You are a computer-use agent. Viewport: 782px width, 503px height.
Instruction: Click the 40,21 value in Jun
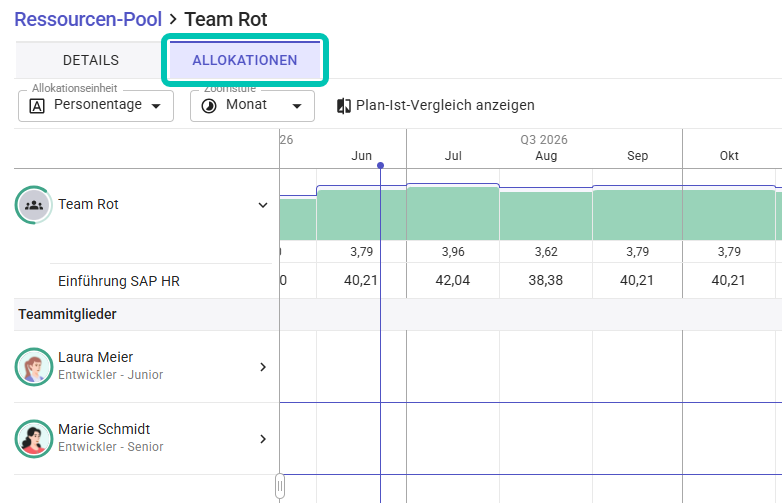[361, 280]
